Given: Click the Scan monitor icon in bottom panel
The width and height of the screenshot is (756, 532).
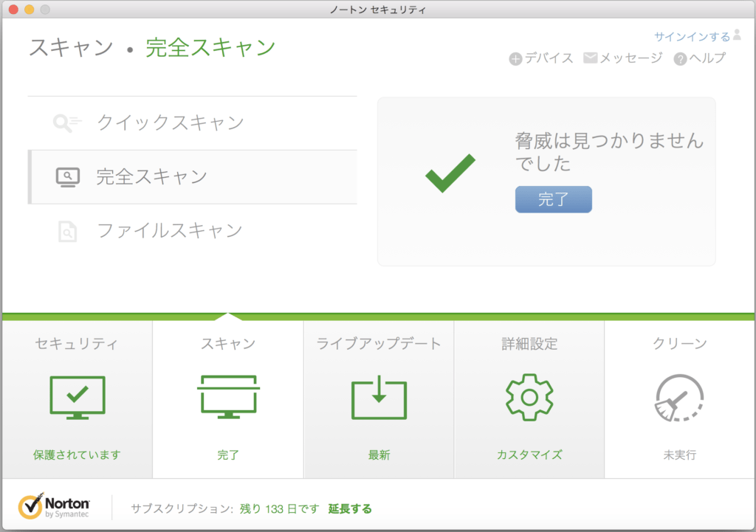Looking at the screenshot, I should pos(228,397).
